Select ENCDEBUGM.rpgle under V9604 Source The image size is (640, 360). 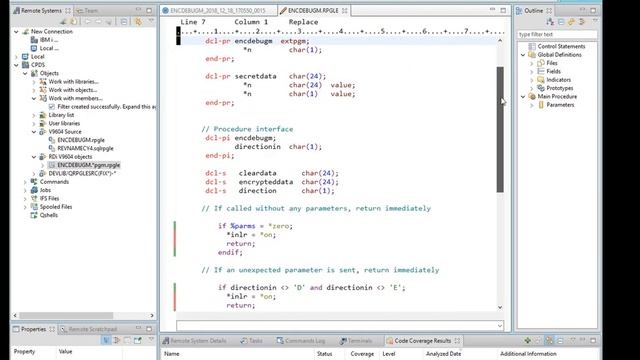(x=80, y=140)
